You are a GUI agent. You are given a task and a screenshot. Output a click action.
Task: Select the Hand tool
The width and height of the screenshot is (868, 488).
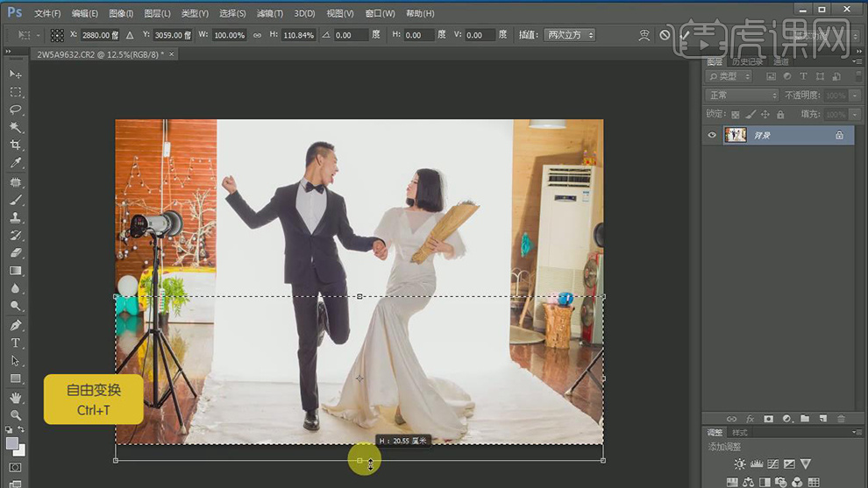point(16,397)
